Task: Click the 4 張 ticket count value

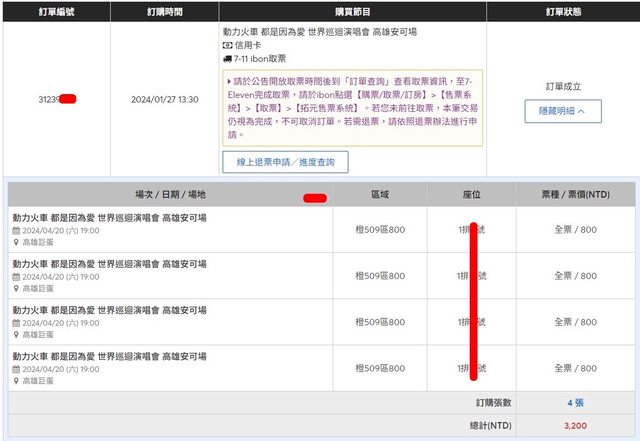Action: coord(576,403)
